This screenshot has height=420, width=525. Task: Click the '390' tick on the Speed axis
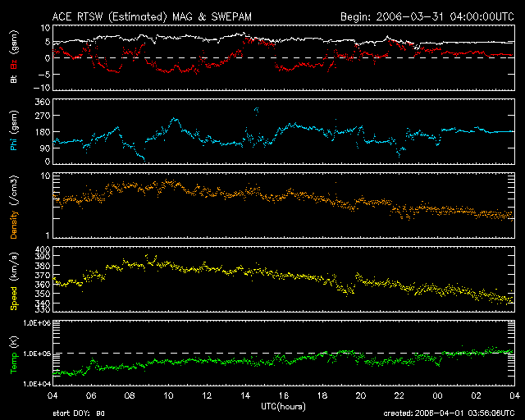(43, 256)
